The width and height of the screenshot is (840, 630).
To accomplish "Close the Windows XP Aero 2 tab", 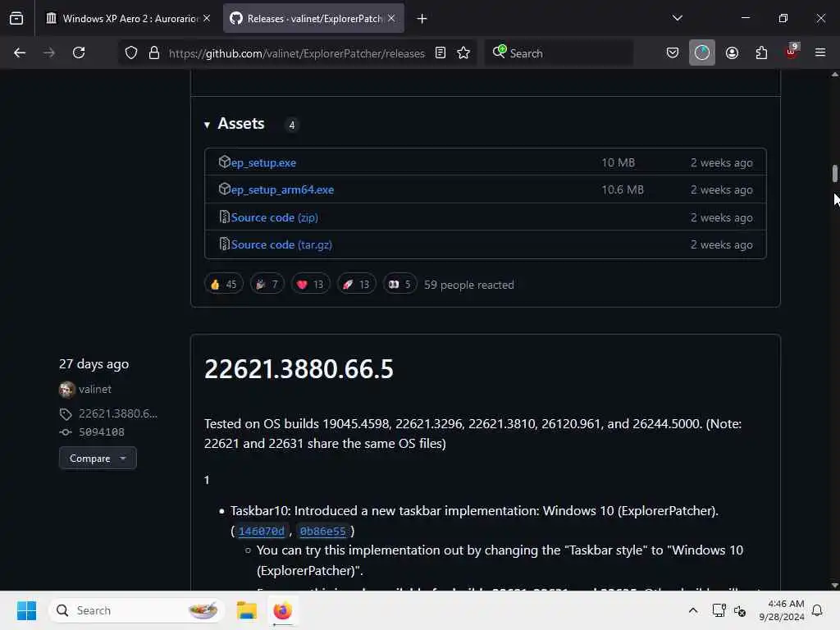I will pos(207,18).
